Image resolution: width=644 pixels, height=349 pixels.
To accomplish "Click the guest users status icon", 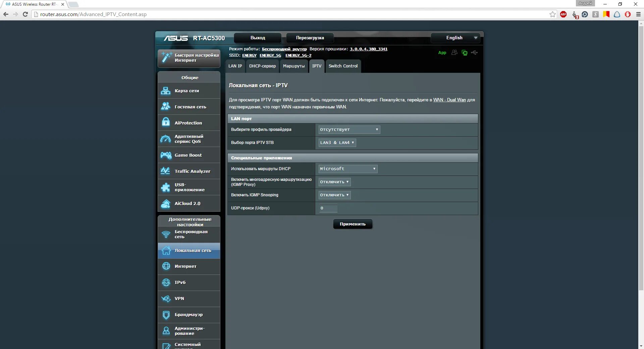I will click(454, 52).
